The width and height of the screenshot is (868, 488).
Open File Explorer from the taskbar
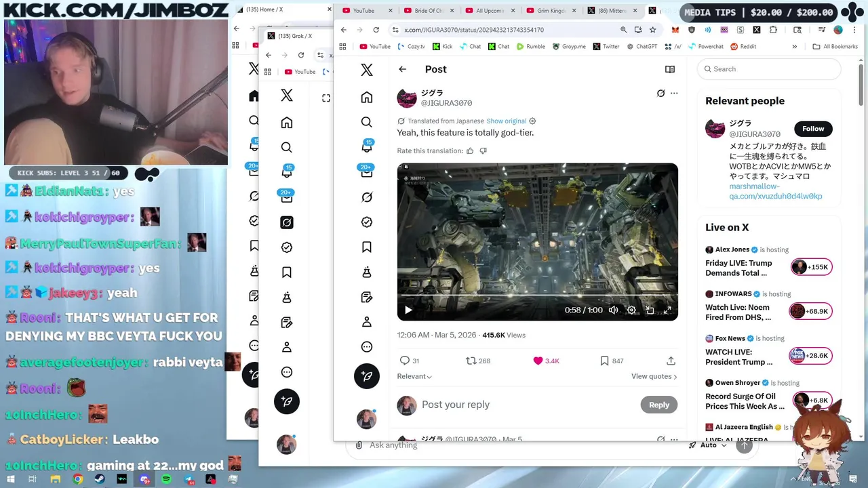56,479
